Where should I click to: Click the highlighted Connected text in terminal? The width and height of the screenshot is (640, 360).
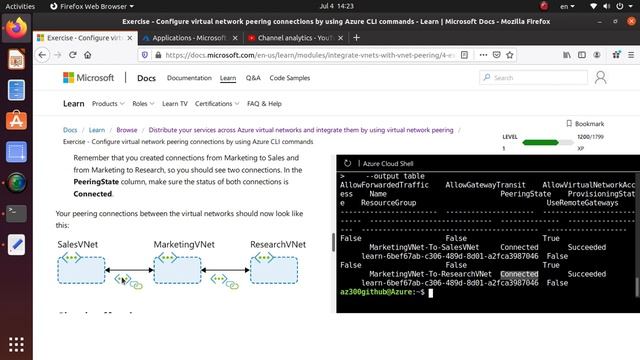[519, 274]
